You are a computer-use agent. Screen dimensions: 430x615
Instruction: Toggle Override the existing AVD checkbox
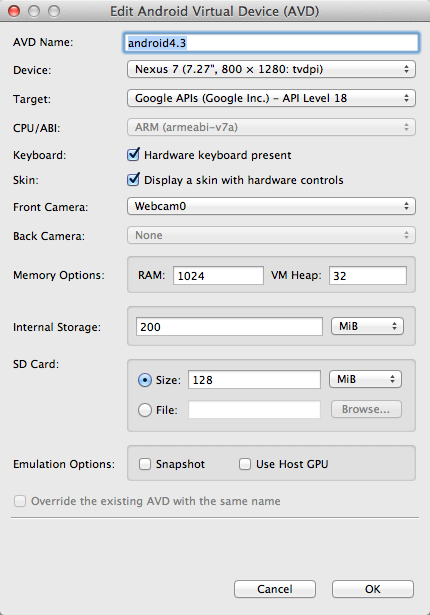tap(20, 501)
